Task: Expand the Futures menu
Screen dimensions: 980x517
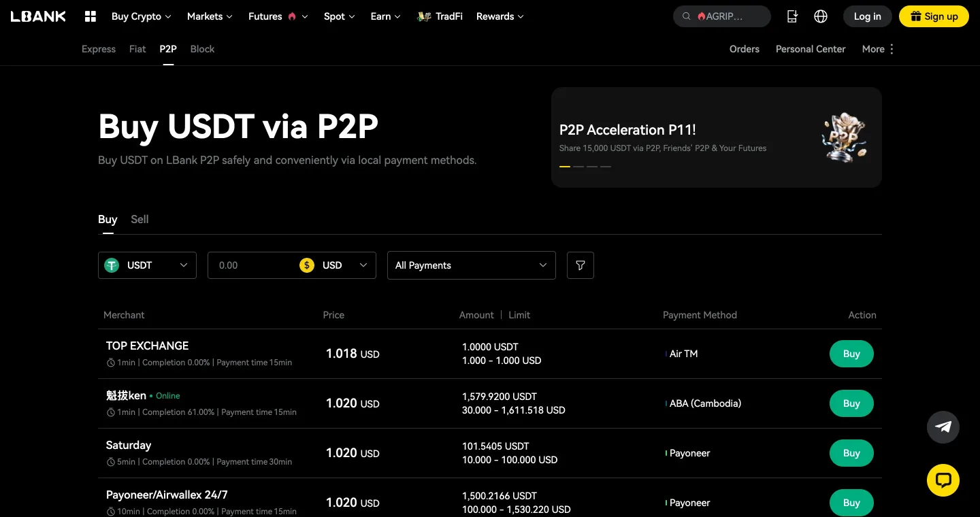Action: tap(278, 16)
